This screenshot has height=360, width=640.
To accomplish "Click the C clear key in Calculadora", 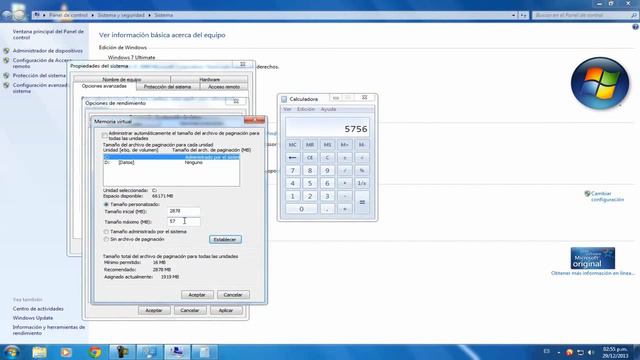I will [x=327, y=158].
